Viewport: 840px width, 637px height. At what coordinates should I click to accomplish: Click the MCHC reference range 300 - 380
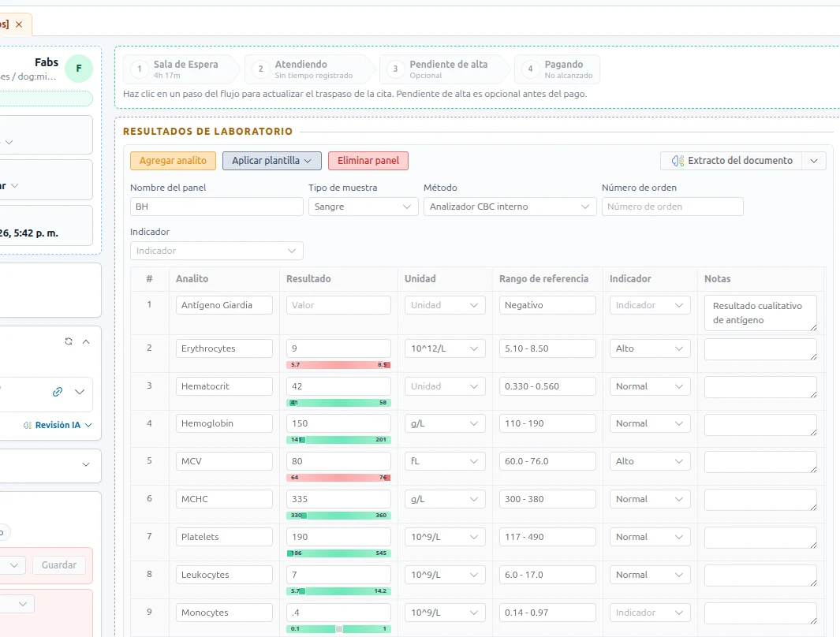pyautogui.click(x=547, y=499)
